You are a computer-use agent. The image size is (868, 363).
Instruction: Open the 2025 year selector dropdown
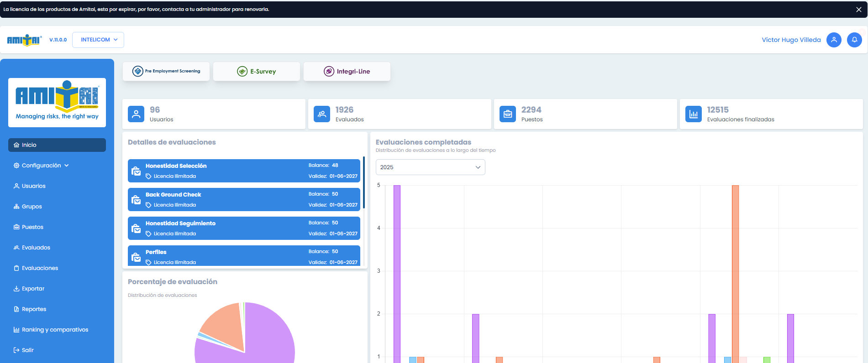430,167
